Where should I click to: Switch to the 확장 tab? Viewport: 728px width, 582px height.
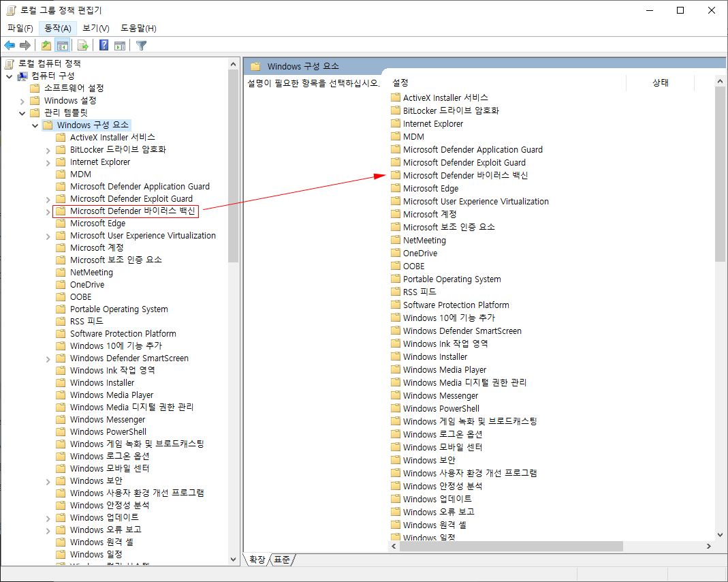pos(257,560)
